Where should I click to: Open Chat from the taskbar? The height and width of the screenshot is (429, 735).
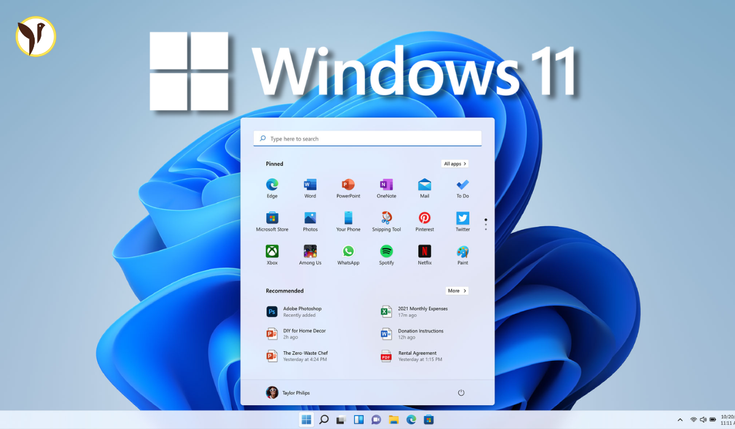click(x=376, y=420)
